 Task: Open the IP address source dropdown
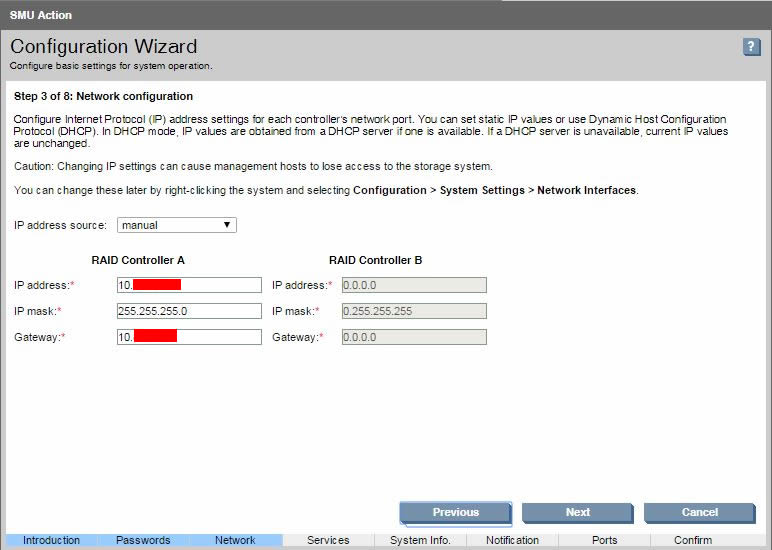tap(177, 225)
